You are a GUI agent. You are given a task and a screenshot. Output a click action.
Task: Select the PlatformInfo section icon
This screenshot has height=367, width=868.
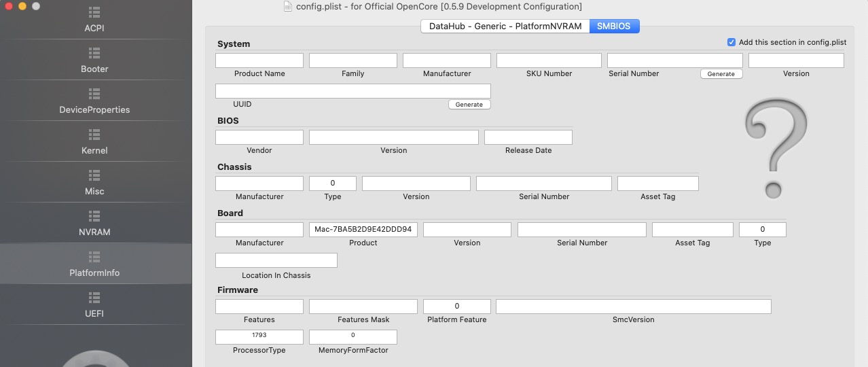point(94,256)
